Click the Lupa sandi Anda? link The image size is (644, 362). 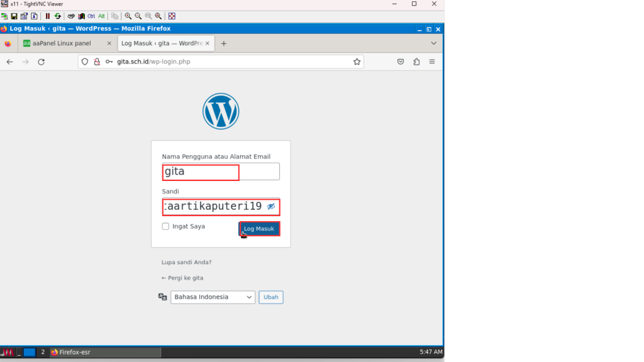(186, 262)
